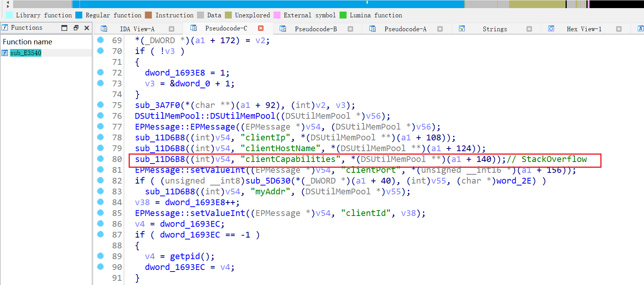Viewport: 644px width, 285px height.
Task: Click the "clientHostName" string on line 79
Action: point(280,148)
